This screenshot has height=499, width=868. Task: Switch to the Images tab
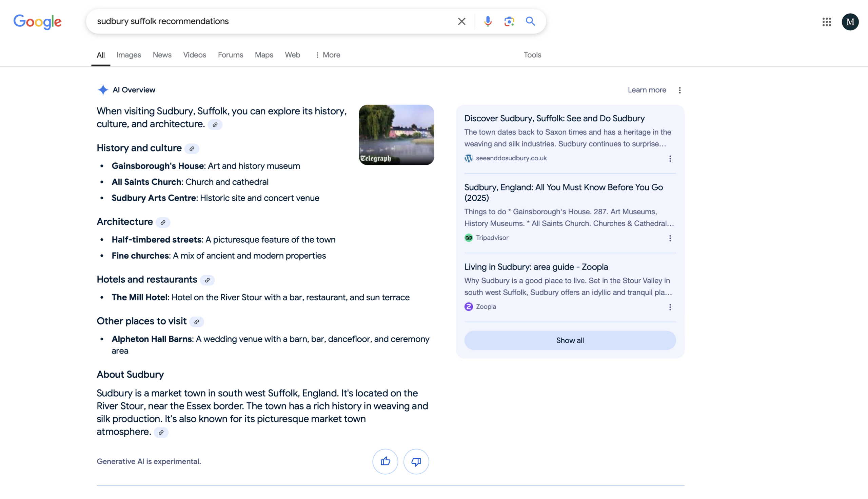[129, 55]
